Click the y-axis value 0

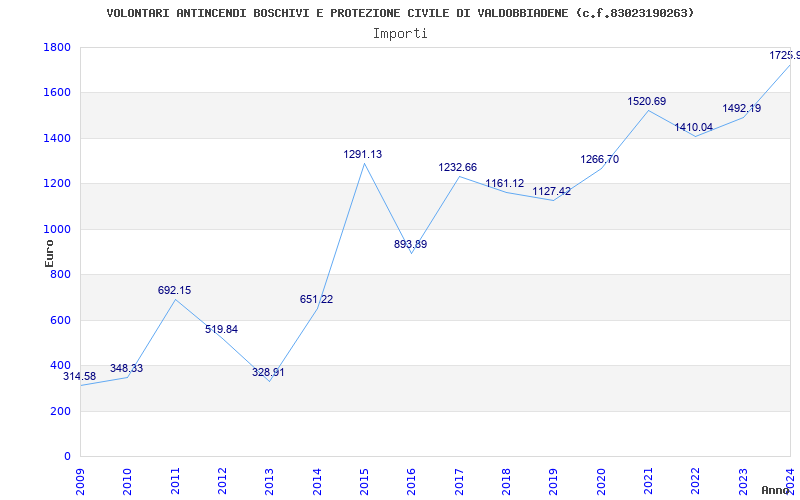point(67,457)
